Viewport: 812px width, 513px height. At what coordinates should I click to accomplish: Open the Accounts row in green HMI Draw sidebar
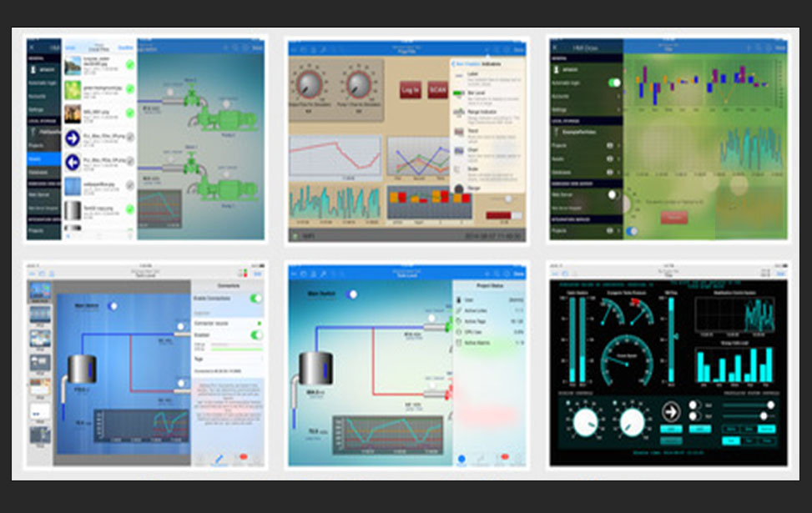[584, 96]
